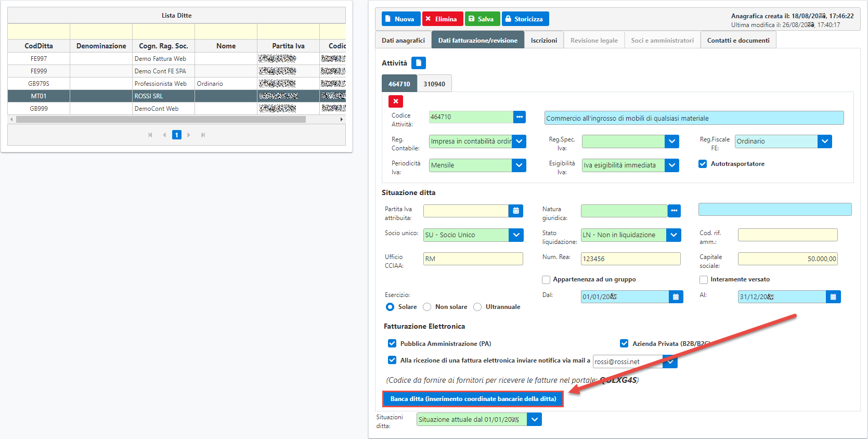
Task: Expand the notification email address dropdown
Action: point(670,361)
